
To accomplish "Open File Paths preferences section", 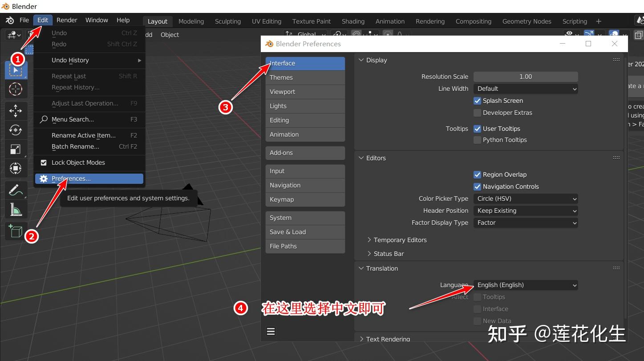I will (305, 246).
